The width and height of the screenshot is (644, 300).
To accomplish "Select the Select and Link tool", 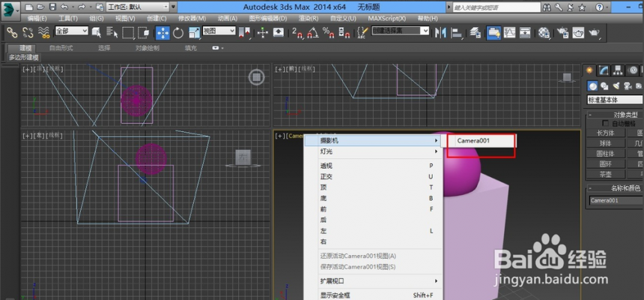I will [x=12, y=32].
